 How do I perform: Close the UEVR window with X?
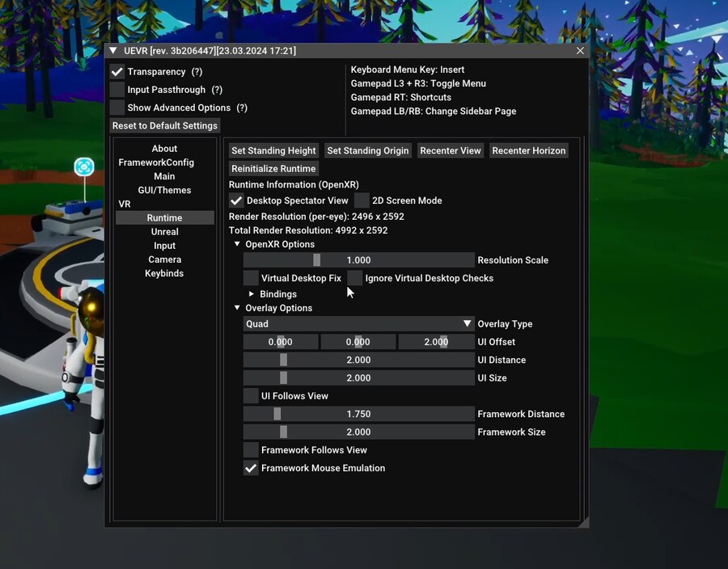(580, 51)
